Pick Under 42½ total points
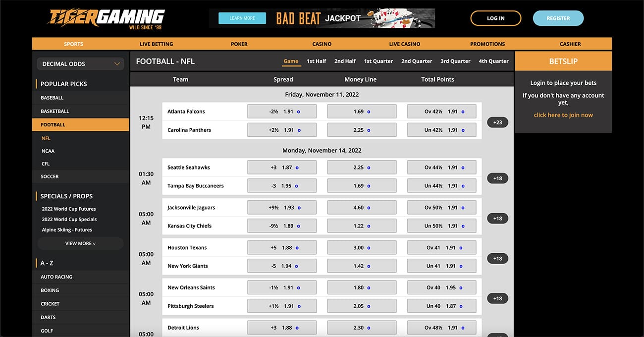The image size is (644, 337). (x=442, y=130)
